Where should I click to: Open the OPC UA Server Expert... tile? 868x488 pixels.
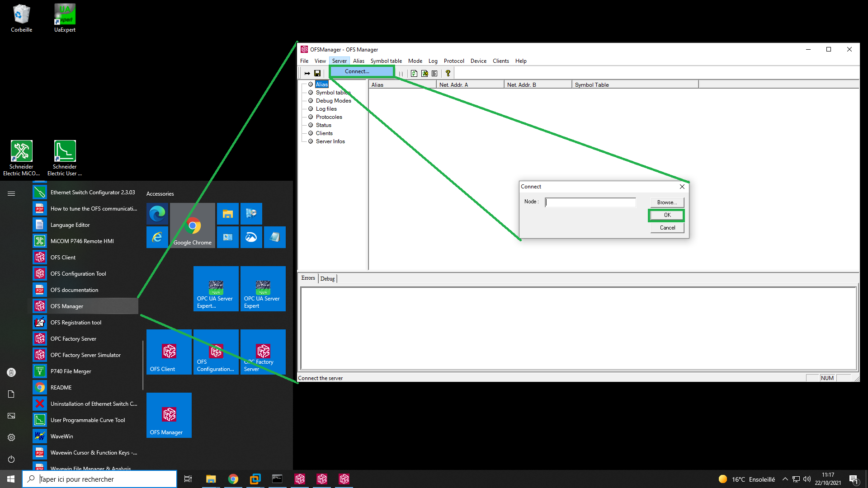[x=216, y=289]
